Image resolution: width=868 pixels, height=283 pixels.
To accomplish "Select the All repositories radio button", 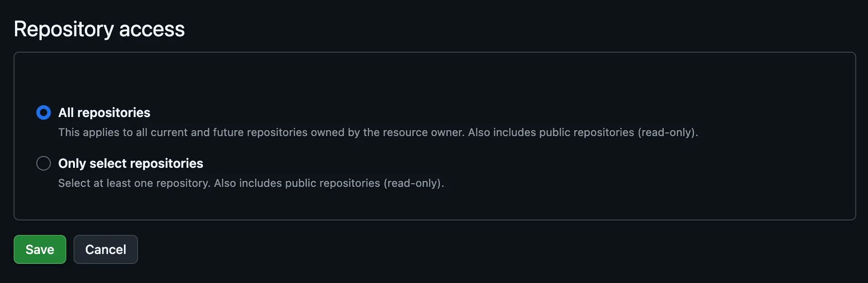I will pyautogui.click(x=44, y=112).
